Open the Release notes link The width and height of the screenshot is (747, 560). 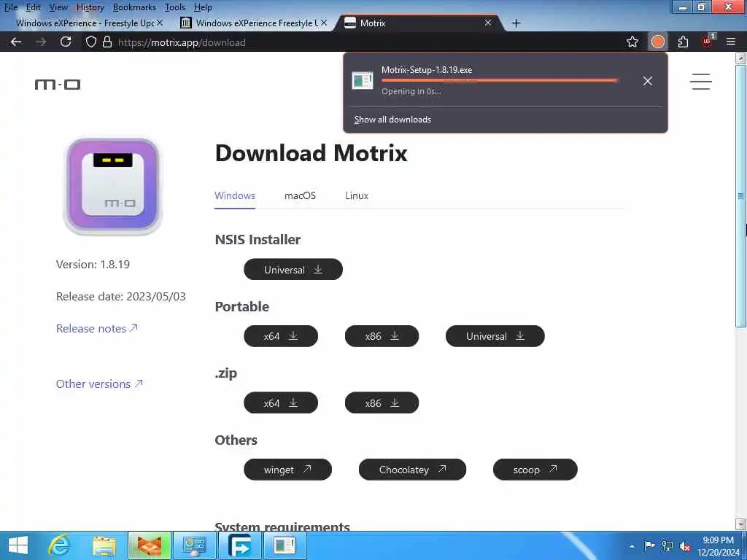click(97, 329)
